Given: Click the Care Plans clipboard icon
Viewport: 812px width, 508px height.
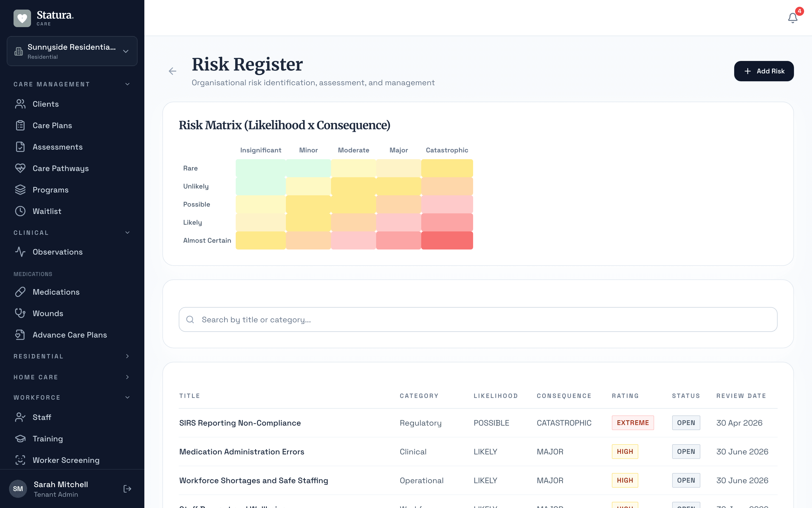Looking at the screenshot, I should click(20, 125).
